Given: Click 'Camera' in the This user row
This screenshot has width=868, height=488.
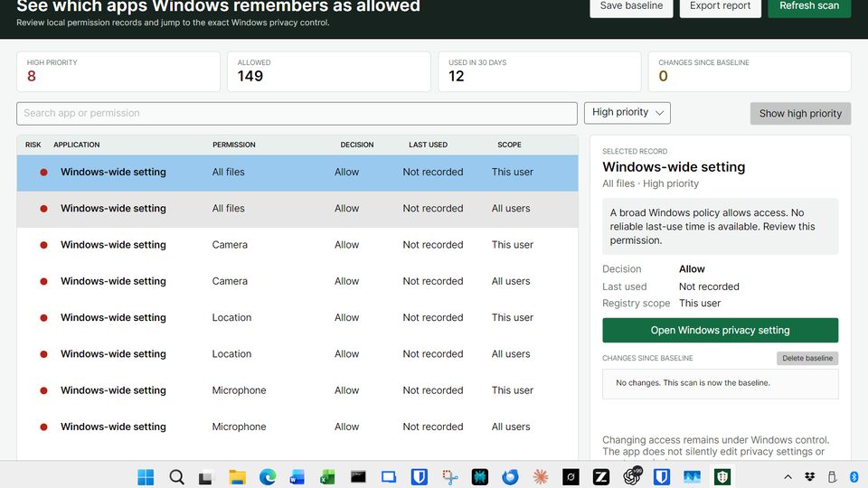Looking at the screenshot, I should pyautogui.click(x=230, y=245).
